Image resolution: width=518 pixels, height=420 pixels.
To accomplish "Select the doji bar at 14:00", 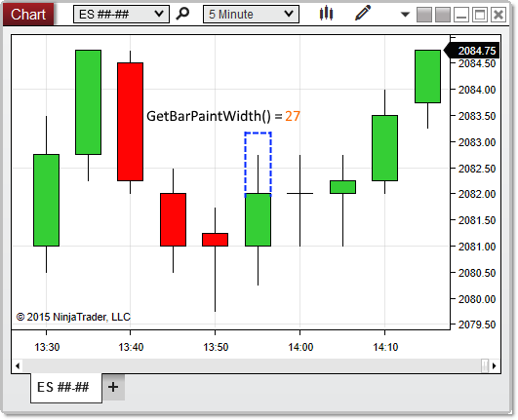I will [x=299, y=194].
